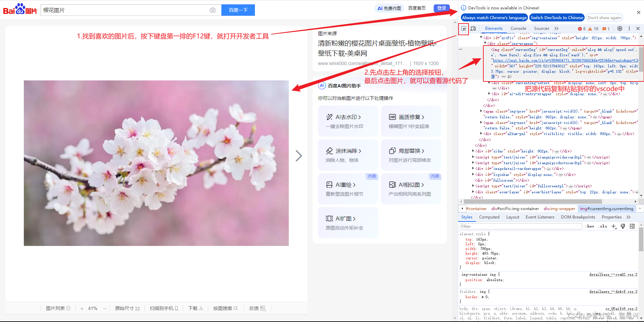
Task: Open AI免费作图 link in header
Action: (389, 8)
